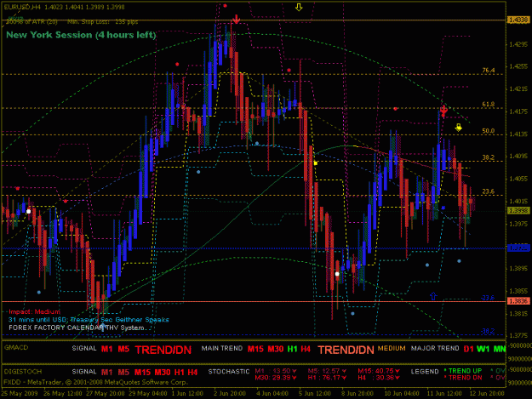Select the 1.3998 current price tag
Screen dimensions: 532x399
(x=518, y=210)
